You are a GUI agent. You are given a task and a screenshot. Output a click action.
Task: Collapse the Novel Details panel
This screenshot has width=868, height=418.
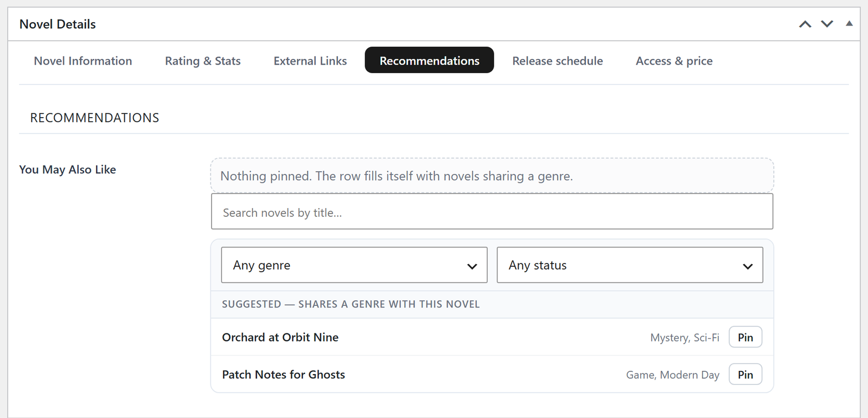pyautogui.click(x=849, y=24)
